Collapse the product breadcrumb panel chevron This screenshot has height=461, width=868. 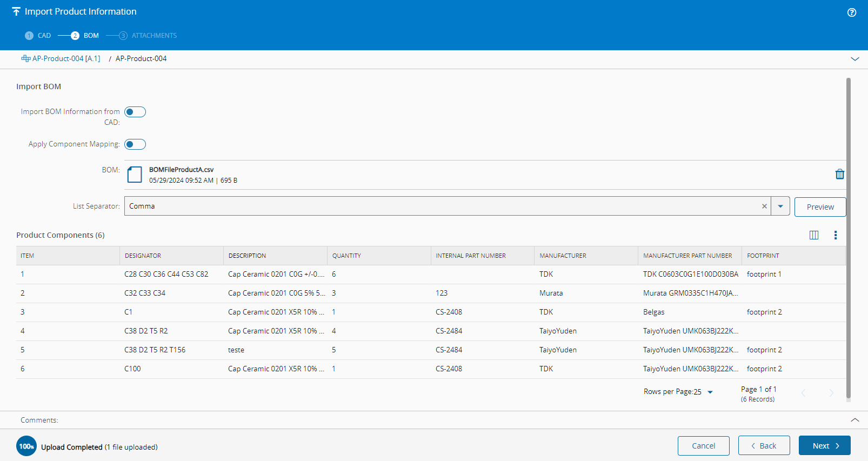click(x=854, y=59)
